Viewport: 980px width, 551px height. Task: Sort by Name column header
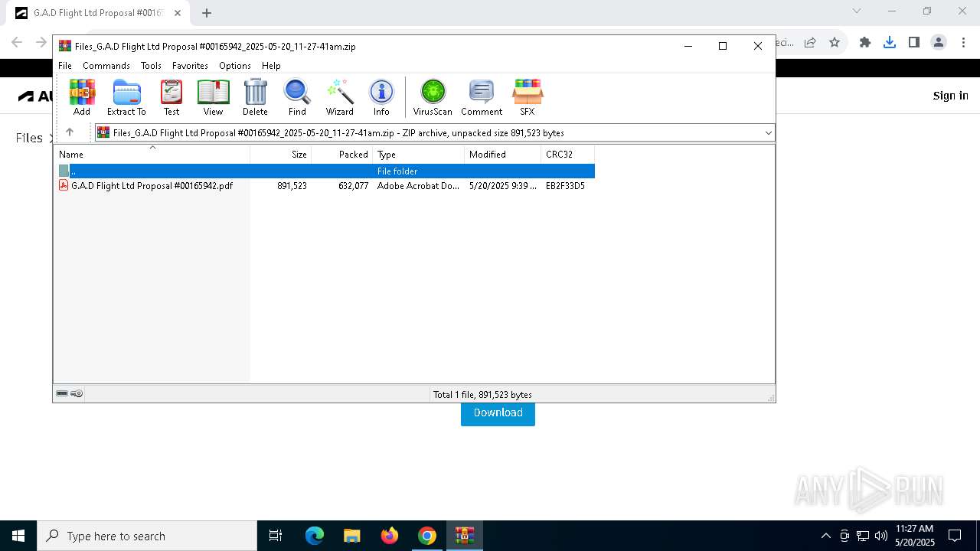coord(152,155)
